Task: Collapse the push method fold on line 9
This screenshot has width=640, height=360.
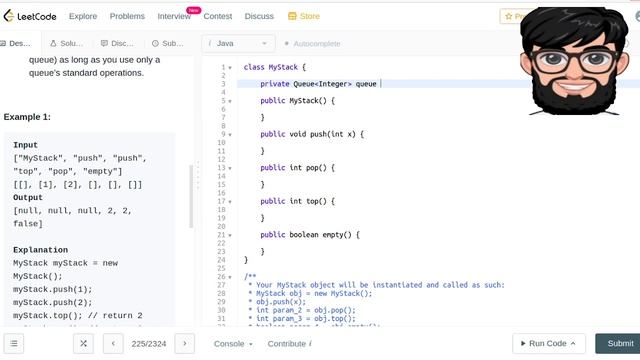Action: 230,135
